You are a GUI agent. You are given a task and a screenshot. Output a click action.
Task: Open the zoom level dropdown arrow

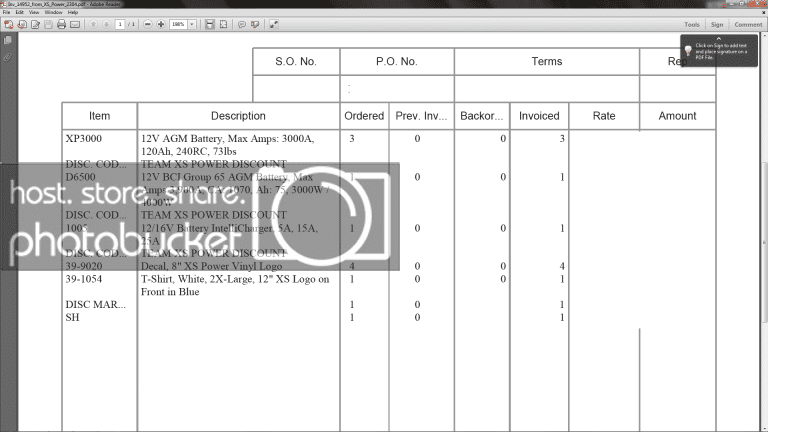click(x=192, y=24)
